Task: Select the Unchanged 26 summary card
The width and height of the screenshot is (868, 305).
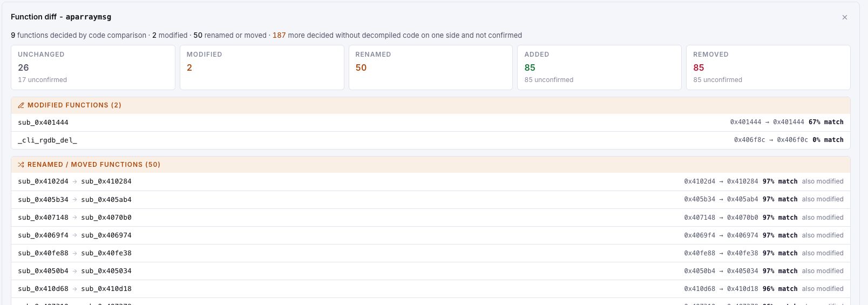Action: click(93, 67)
